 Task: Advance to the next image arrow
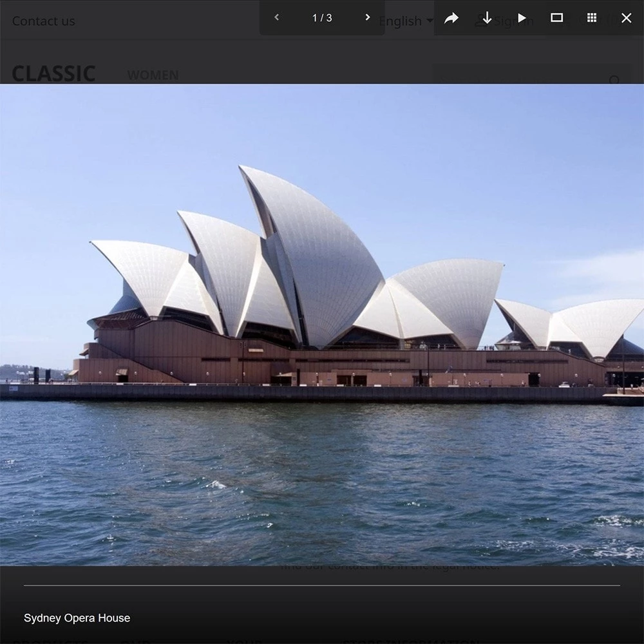(x=368, y=17)
